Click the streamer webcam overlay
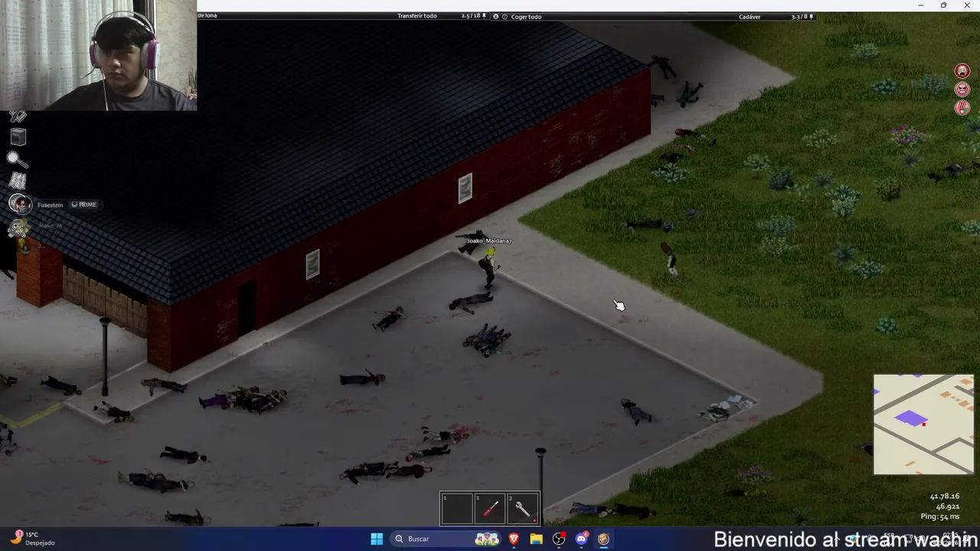 98,55
